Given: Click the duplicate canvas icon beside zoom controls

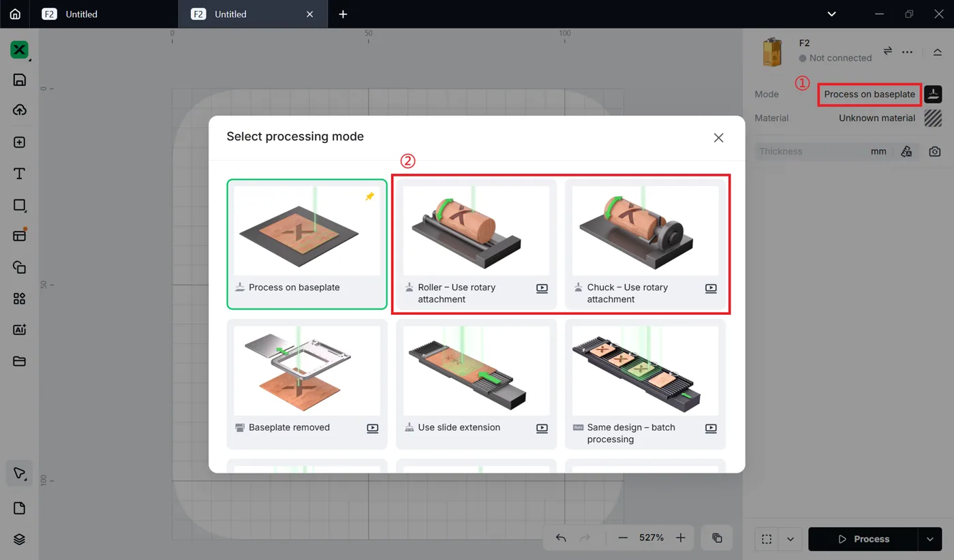Looking at the screenshot, I should coord(717,538).
